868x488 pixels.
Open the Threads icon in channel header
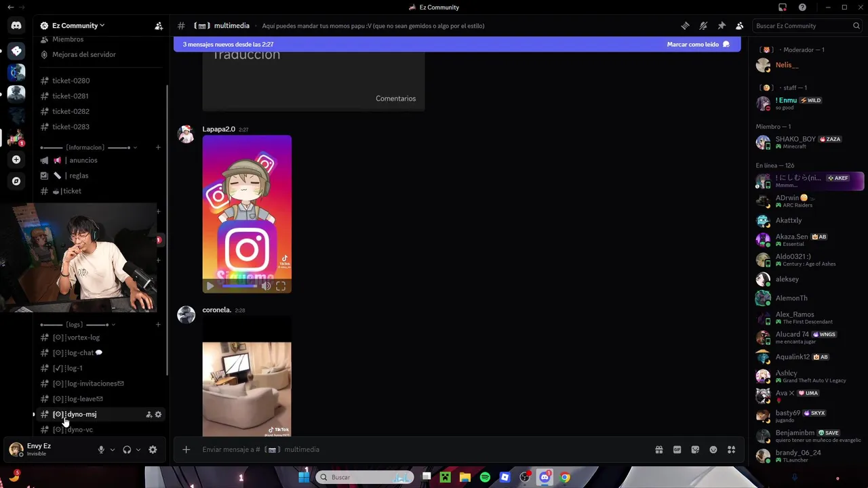(x=685, y=26)
